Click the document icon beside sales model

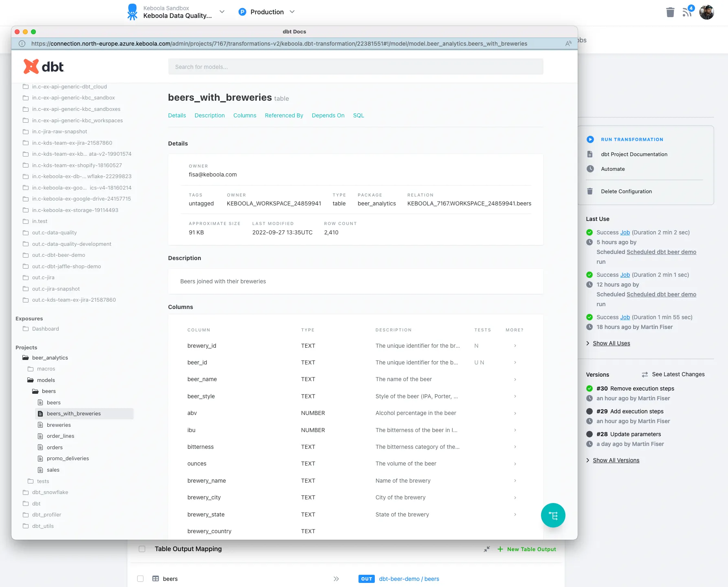40,470
